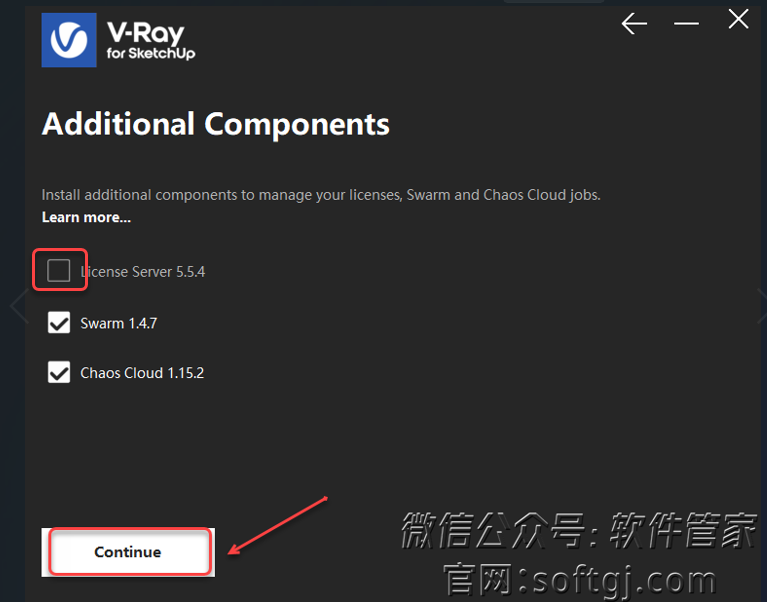Uncheck the Swarm 1.4.7 checkbox
767x602 pixels.
59,323
